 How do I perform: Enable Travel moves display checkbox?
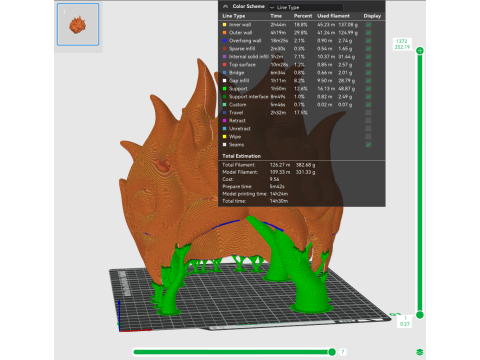(368, 113)
